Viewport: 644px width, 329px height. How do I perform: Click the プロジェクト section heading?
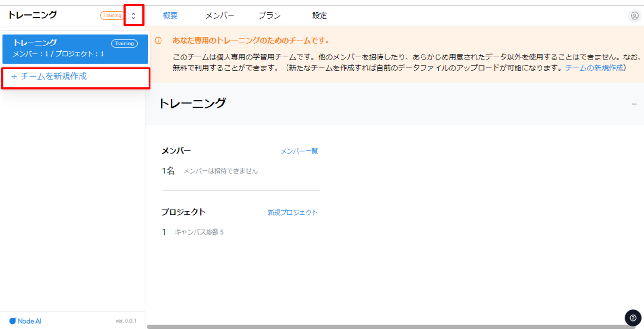point(184,212)
